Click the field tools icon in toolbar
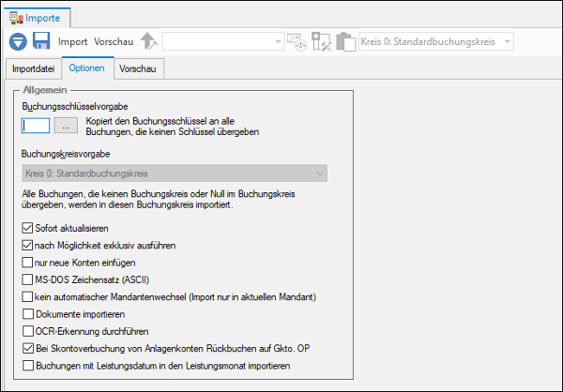563x392 pixels. click(x=321, y=41)
